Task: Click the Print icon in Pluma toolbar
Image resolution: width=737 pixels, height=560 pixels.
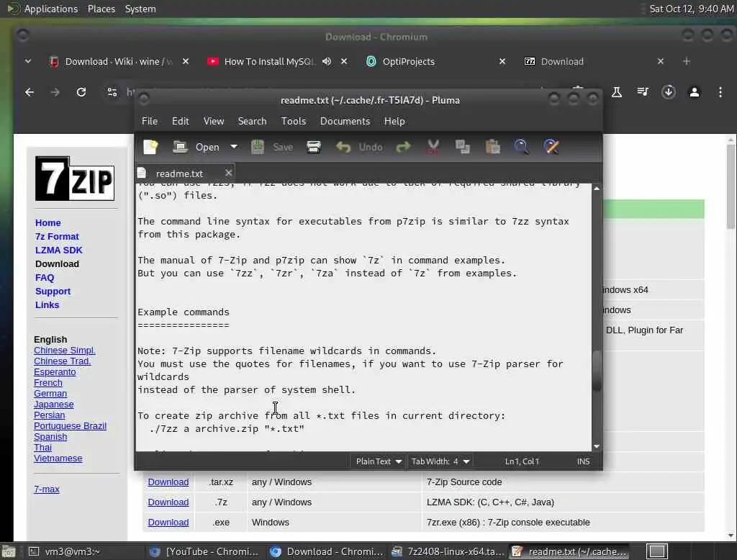Action: (x=314, y=147)
